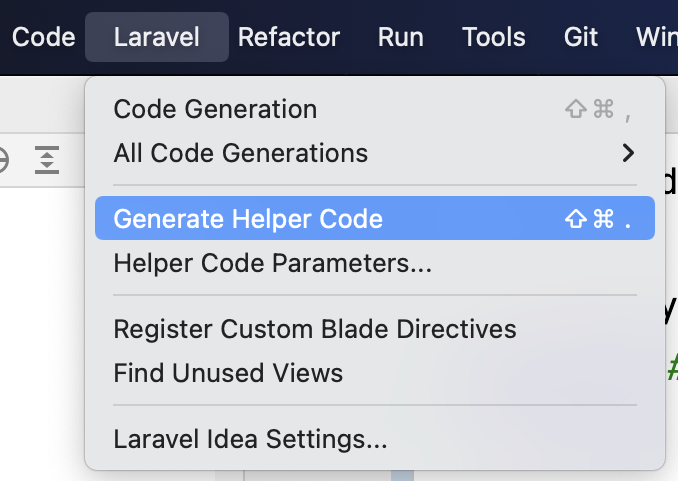Screen dimensions: 678x481
Task: Open the Code menu
Action: (43, 37)
